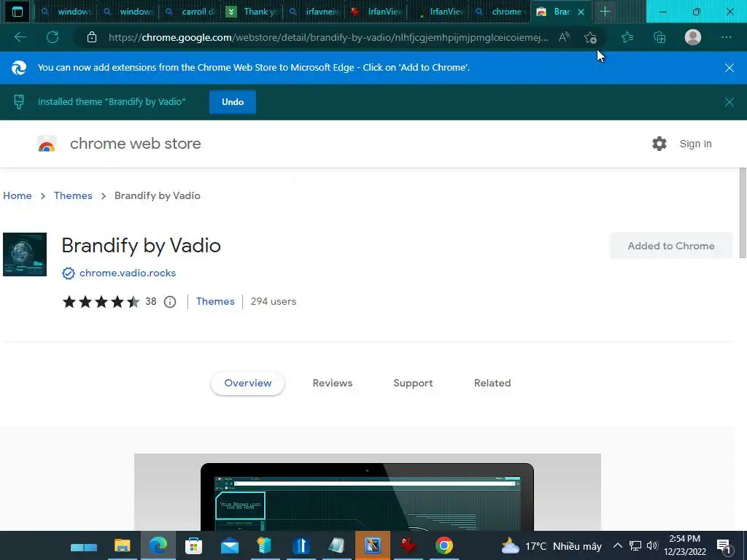Open a new browser tab
Screen dimensions: 747x560
click(x=605, y=12)
